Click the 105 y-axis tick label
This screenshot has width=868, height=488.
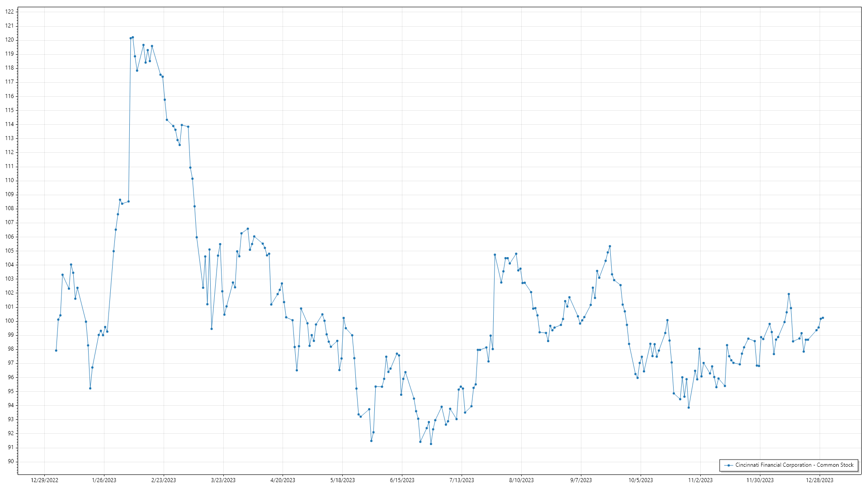tap(9, 251)
